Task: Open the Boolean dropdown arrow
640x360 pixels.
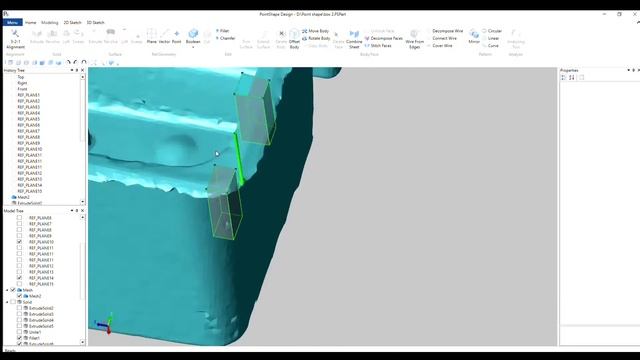Action: point(193,47)
